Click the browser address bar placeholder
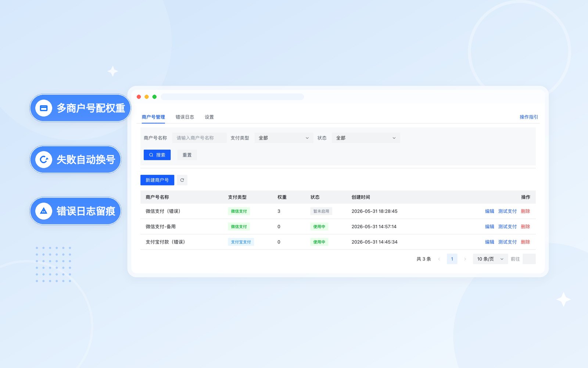Screen dimensions: 588x368 point(232,97)
